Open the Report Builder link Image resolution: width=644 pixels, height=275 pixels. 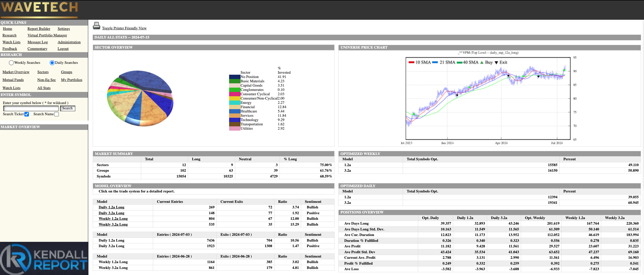click(39, 29)
